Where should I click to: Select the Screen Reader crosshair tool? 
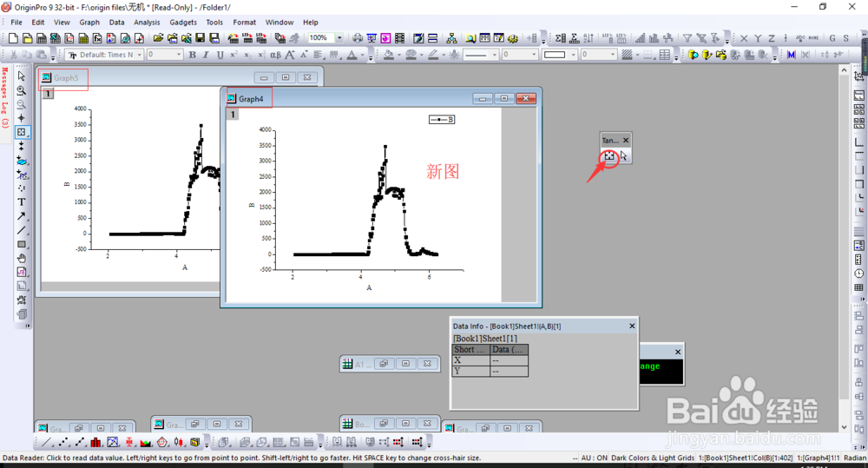[x=22, y=118]
